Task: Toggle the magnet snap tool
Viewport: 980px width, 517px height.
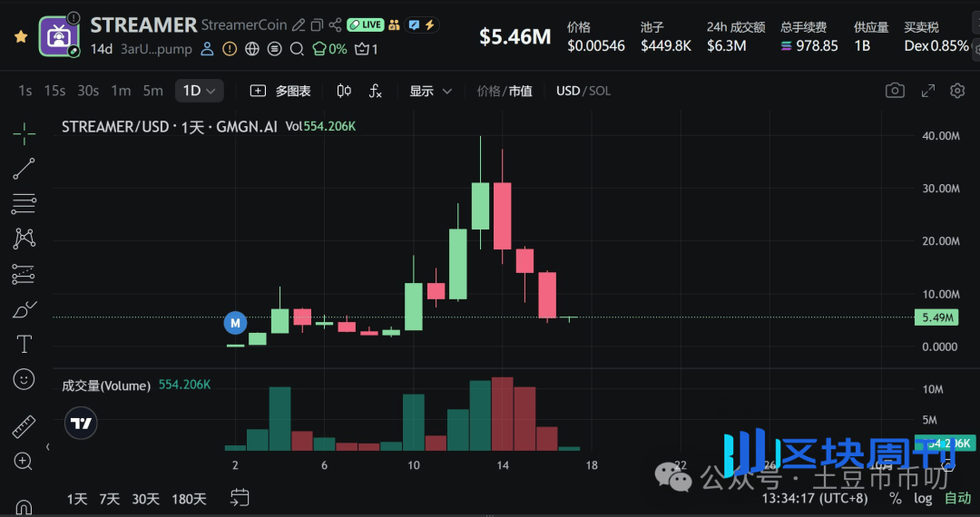Action: click(24, 506)
